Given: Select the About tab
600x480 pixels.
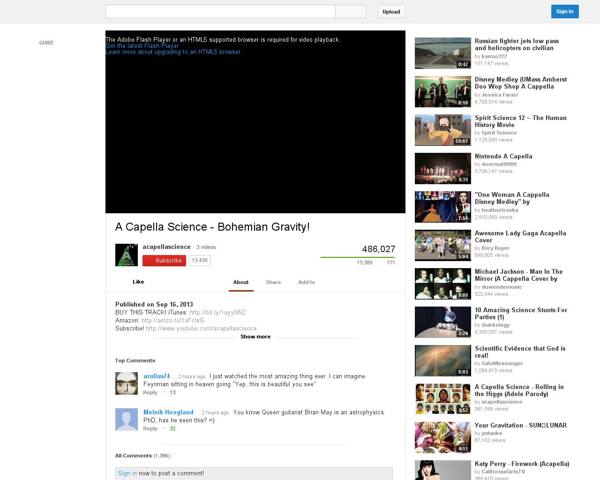Looking at the screenshot, I should (241, 282).
